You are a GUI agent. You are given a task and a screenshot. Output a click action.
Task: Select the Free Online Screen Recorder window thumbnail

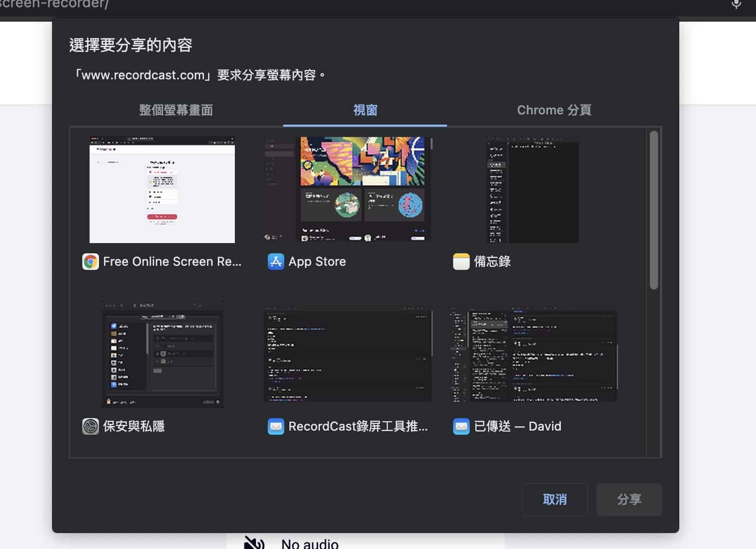(x=162, y=190)
